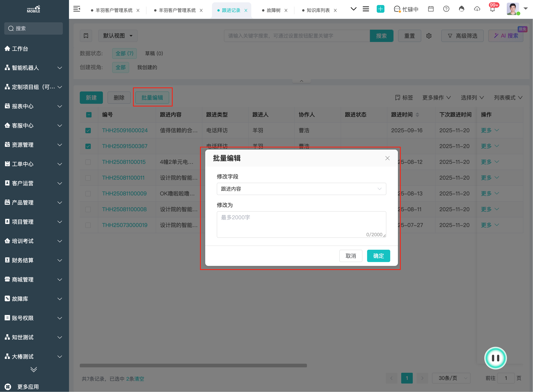
Task: Close the 批量编辑 dialog with X
Action: (387, 158)
